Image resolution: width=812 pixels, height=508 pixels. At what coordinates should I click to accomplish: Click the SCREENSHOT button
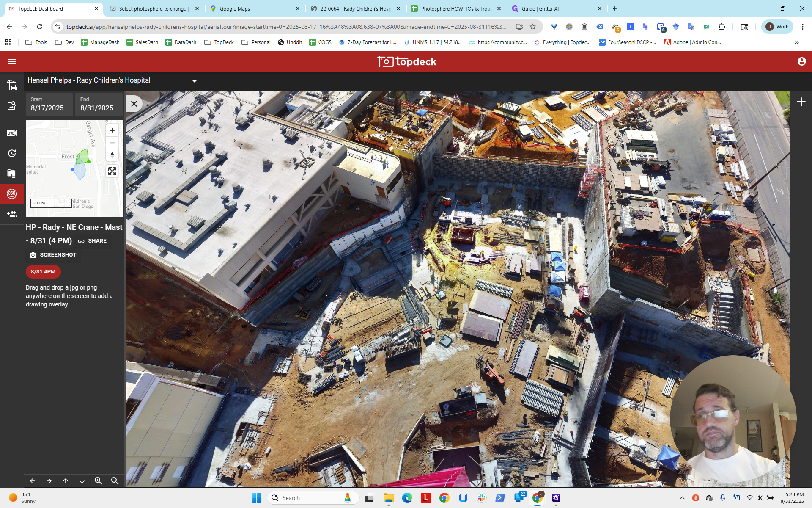coord(53,255)
